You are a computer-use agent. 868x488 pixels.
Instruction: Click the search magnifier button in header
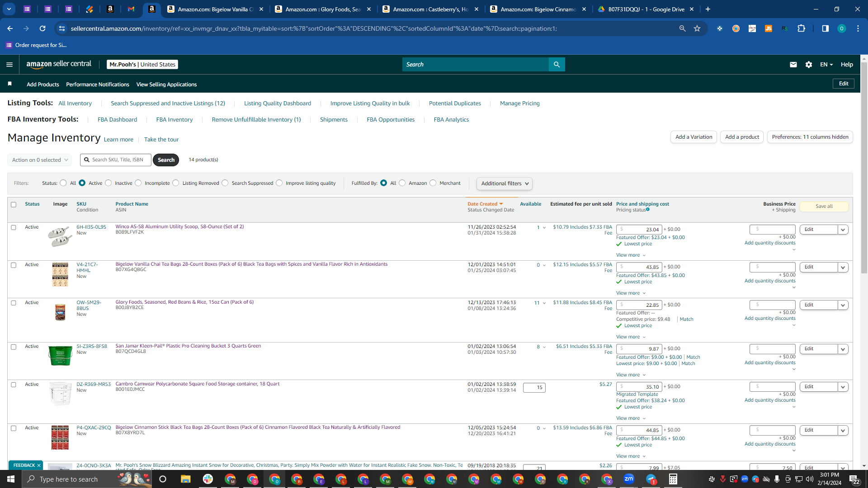click(x=557, y=65)
